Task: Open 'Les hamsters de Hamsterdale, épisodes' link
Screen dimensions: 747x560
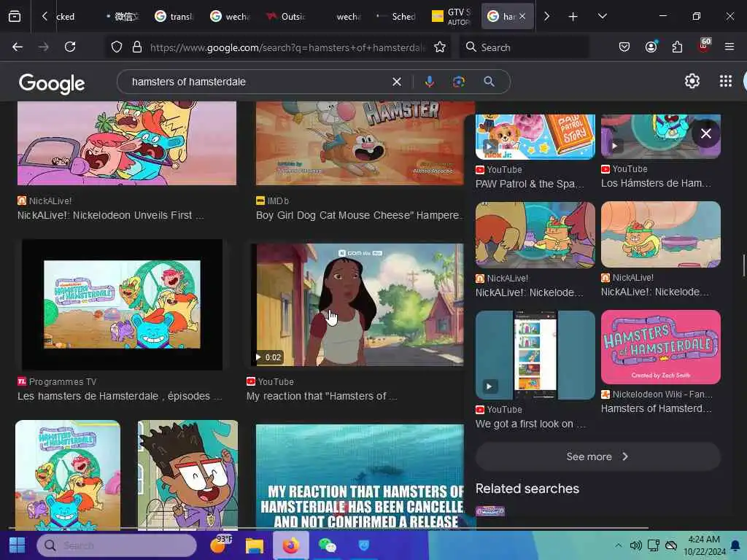Action: tap(120, 396)
